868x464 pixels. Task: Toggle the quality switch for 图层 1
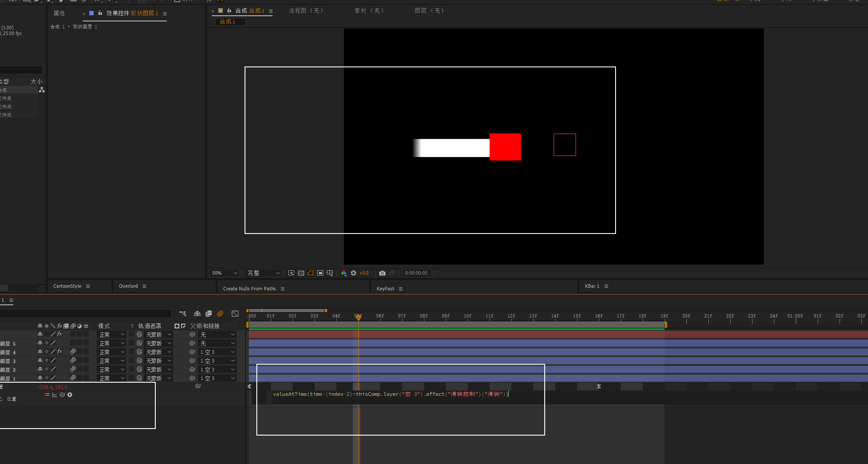click(x=53, y=378)
